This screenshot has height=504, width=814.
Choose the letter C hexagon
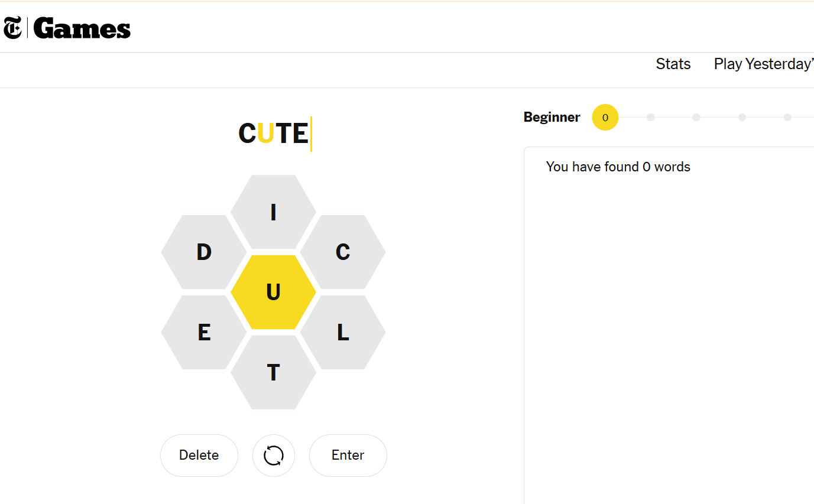point(343,252)
